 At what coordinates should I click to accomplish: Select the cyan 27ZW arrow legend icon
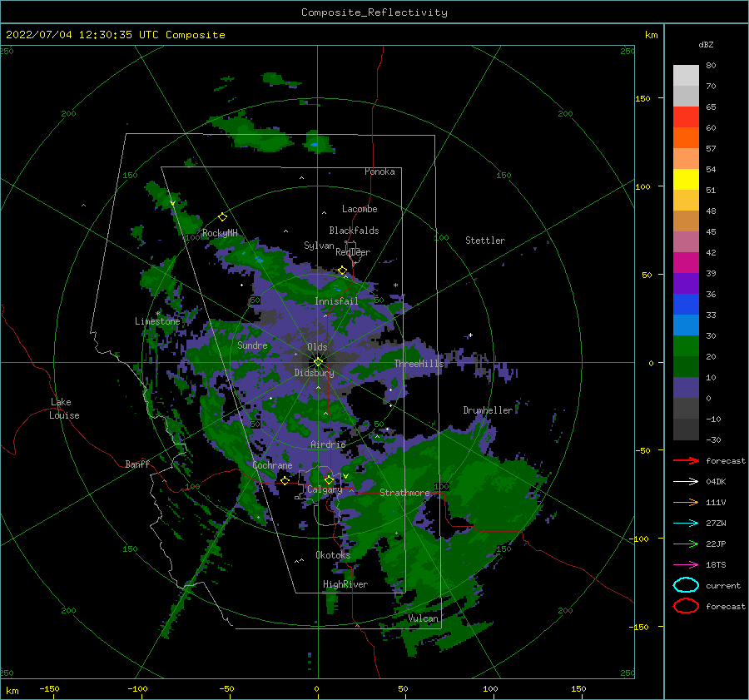[686, 524]
